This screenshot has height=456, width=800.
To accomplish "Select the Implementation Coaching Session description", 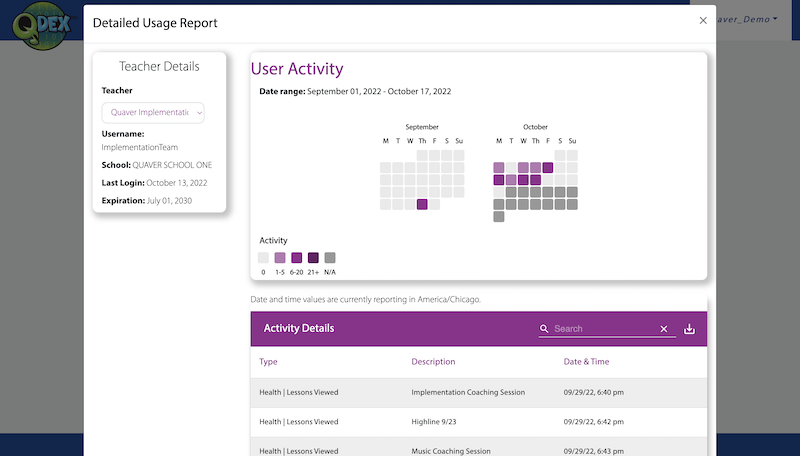I will (468, 392).
